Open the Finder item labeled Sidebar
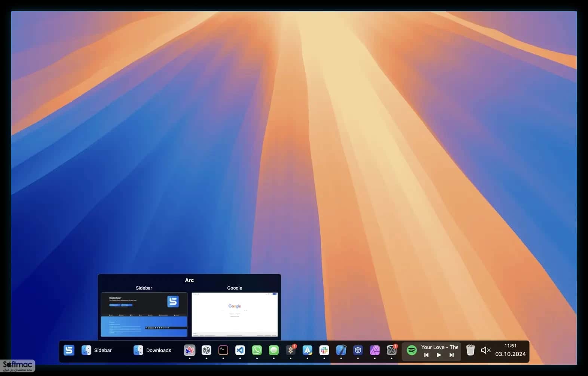Screen dimensions: 588x376 97,350
